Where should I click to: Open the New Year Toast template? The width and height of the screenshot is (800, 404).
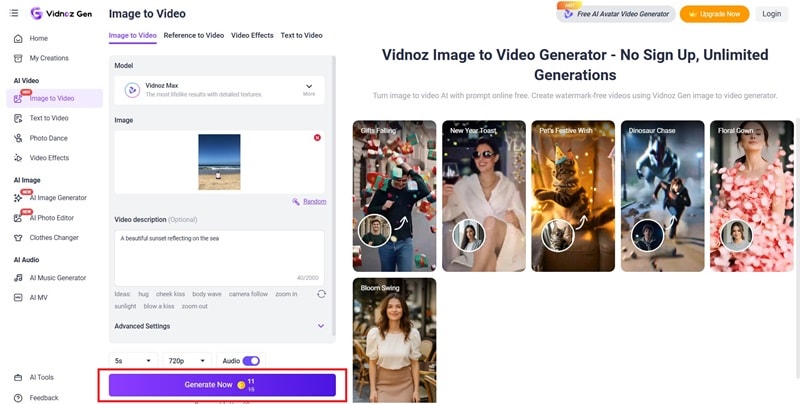click(484, 196)
